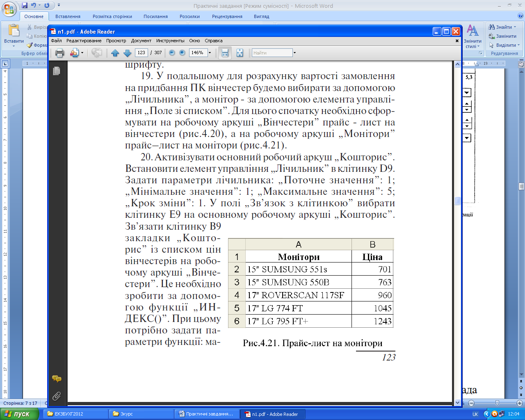Click the Word zoom in plus button

coord(520,403)
